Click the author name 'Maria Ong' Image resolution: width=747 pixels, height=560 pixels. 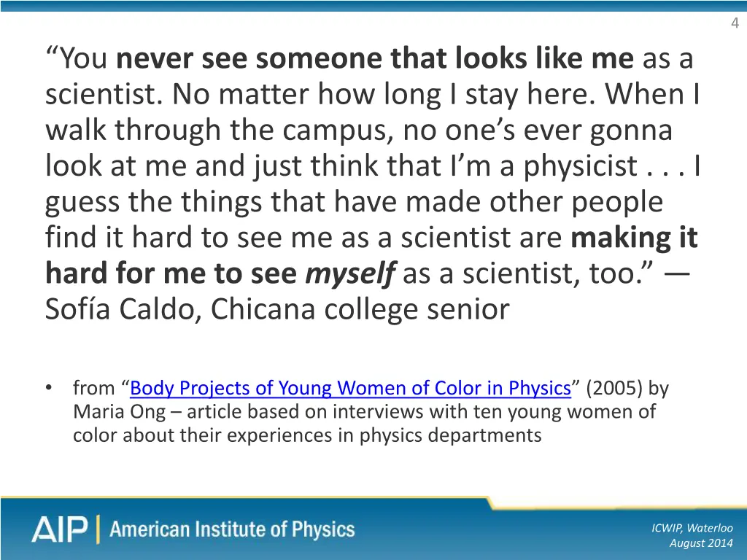point(119,413)
